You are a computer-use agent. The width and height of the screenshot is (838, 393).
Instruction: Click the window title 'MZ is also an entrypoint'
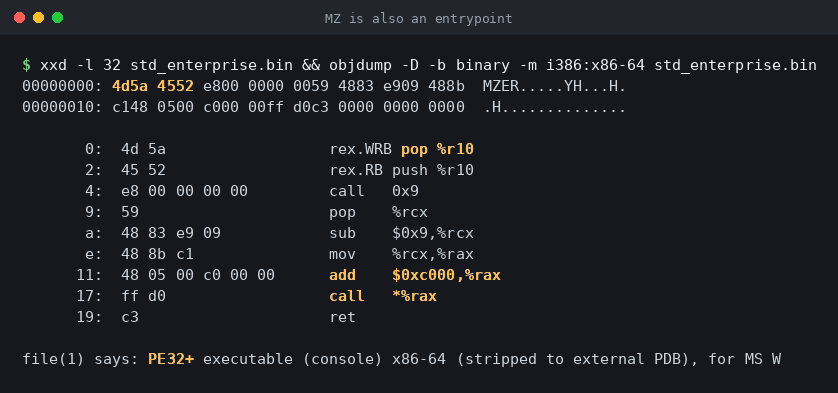pyautogui.click(x=418, y=19)
